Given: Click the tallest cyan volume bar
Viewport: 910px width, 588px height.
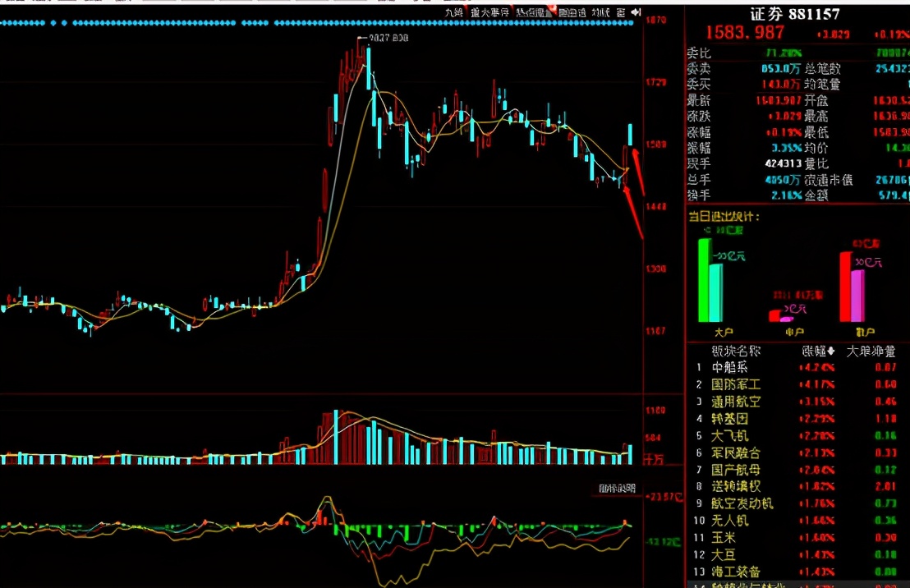Looking at the screenshot, I should (x=336, y=437).
